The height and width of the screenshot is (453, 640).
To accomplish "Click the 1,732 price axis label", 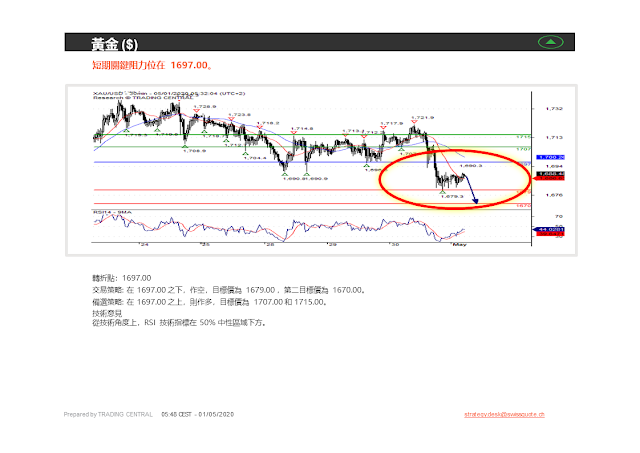I will click(x=554, y=109).
